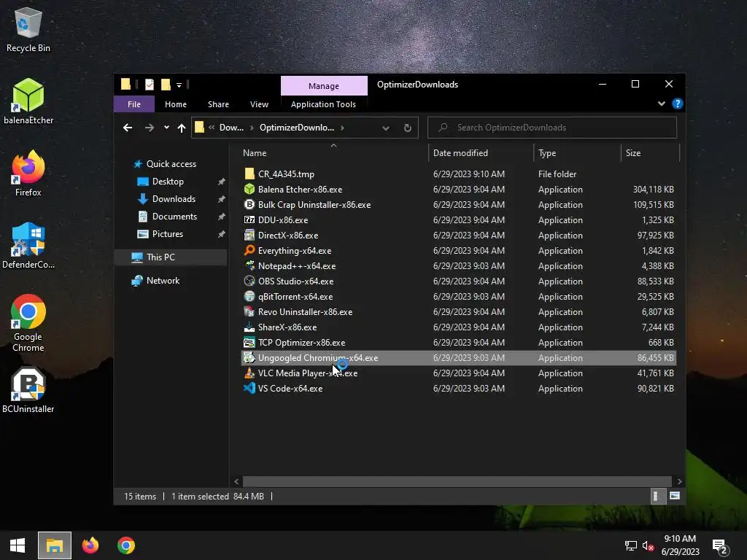This screenshot has height=560, width=747.
Task: Go back with the left arrow
Action: point(127,128)
